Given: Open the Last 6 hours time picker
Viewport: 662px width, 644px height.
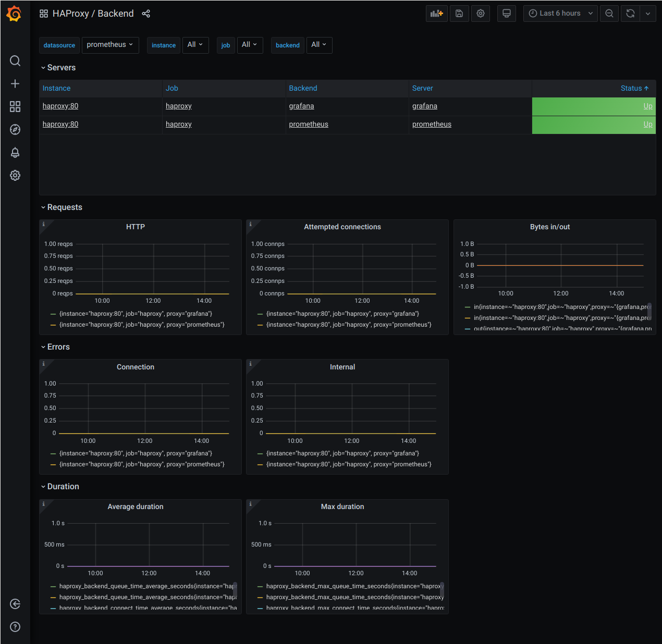Looking at the screenshot, I should coord(560,14).
